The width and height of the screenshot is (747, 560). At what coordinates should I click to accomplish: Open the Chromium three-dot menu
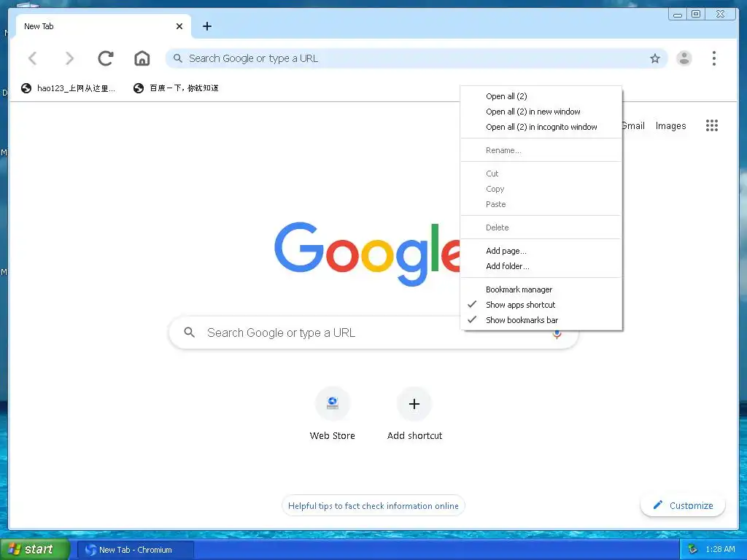(713, 58)
